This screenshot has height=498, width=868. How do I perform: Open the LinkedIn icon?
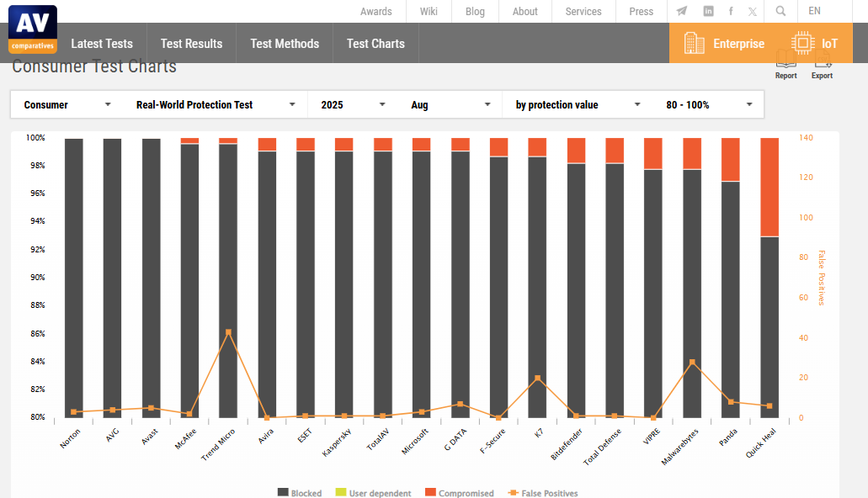[x=708, y=11]
